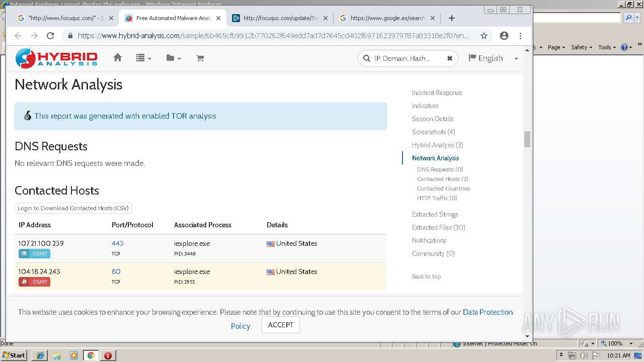Jump to Notifications section
The width and height of the screenshot is (644, 362).
pyautogui.click(x=429, y=240)
